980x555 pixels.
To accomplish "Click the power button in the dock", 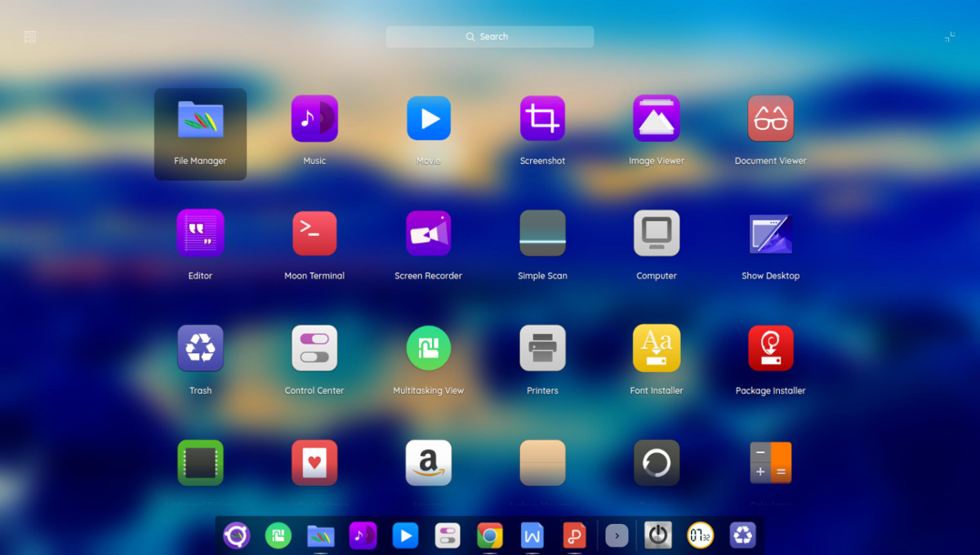I will [x=657, y=535].
